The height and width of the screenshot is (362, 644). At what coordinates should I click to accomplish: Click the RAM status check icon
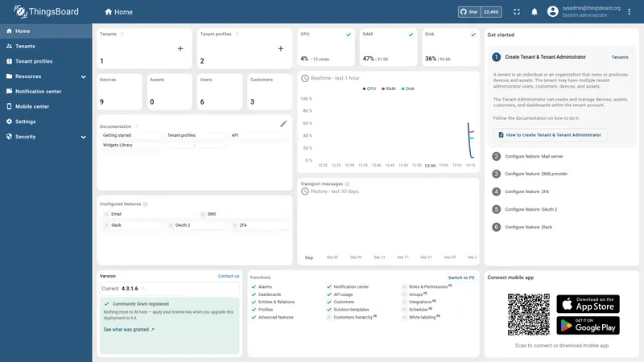coord(411,35)
